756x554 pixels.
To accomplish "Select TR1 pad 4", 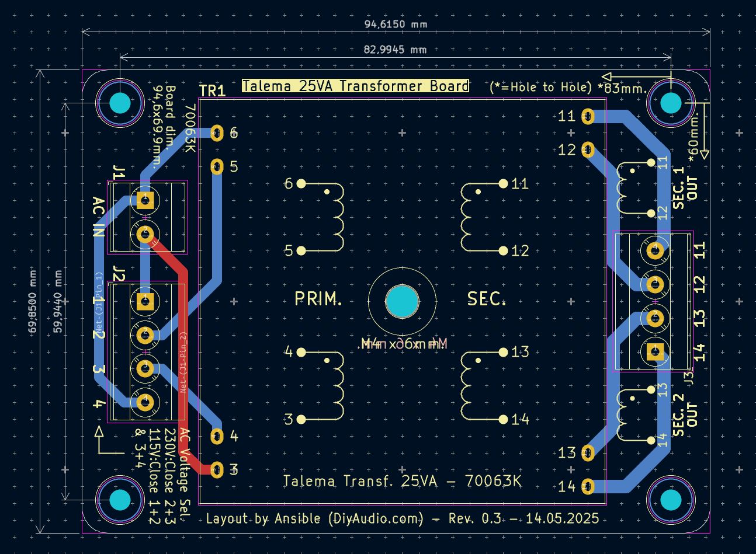I will (x=217, y=436).
